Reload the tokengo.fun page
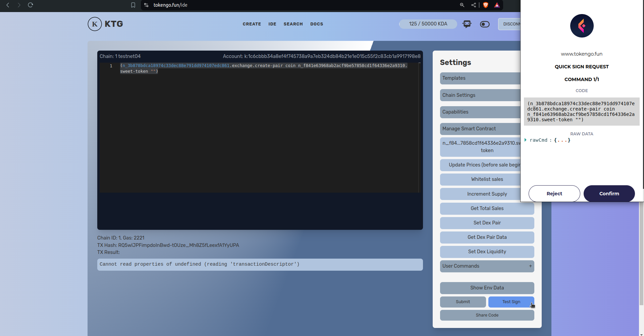The width and height of the screenshot is (644, 336). tap(31, 5)
